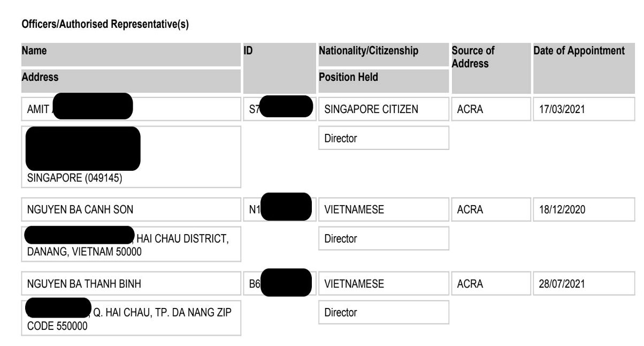Screen dimensions: 644x346
Task: Click the Address column header
Action: (131, 80)
